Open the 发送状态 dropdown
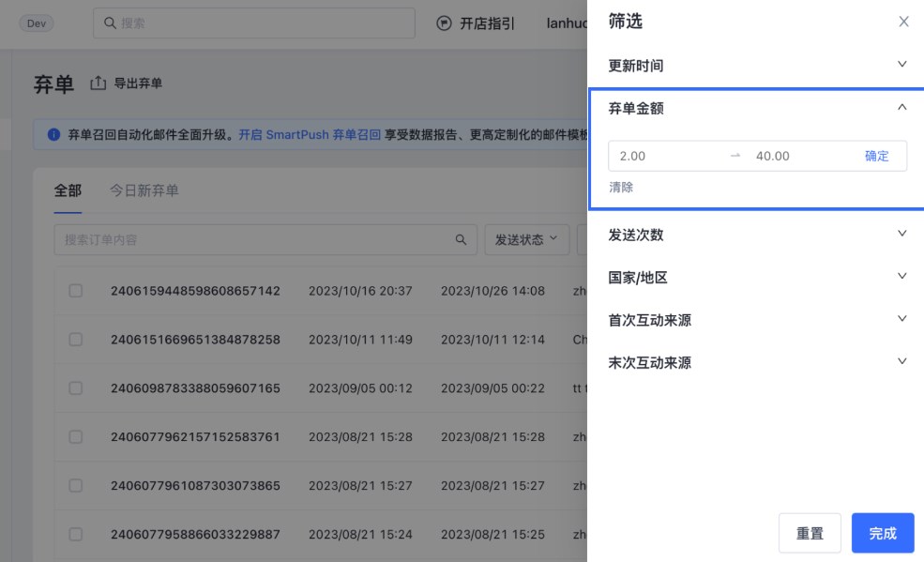Image resolution: width=924 pixels, height=562 pixels. [525, 240]
